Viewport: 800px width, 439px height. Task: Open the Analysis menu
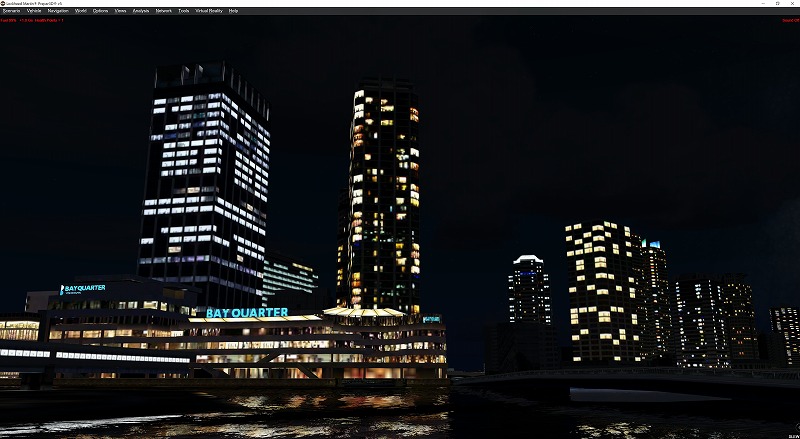(x=141, y=11)
